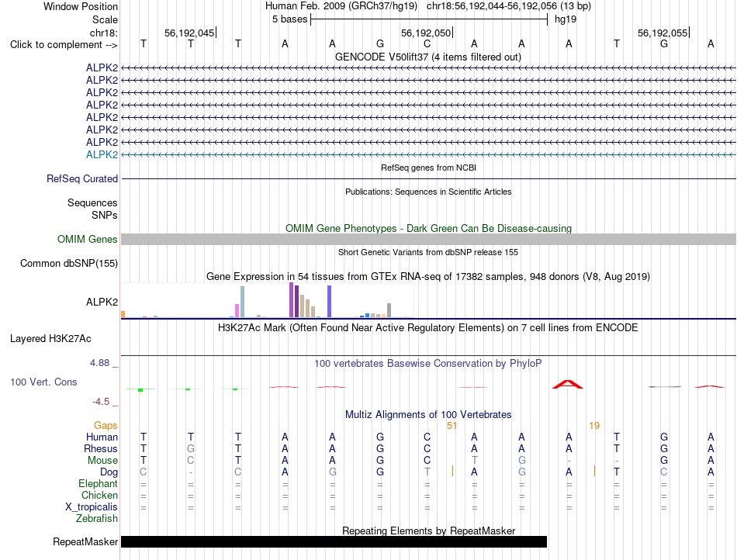Viewport: 737px width, 560px height.
Task: Open the Repeating Elements by RepeatMasker title
Action: pyautogui.click(x=428, y=531)
